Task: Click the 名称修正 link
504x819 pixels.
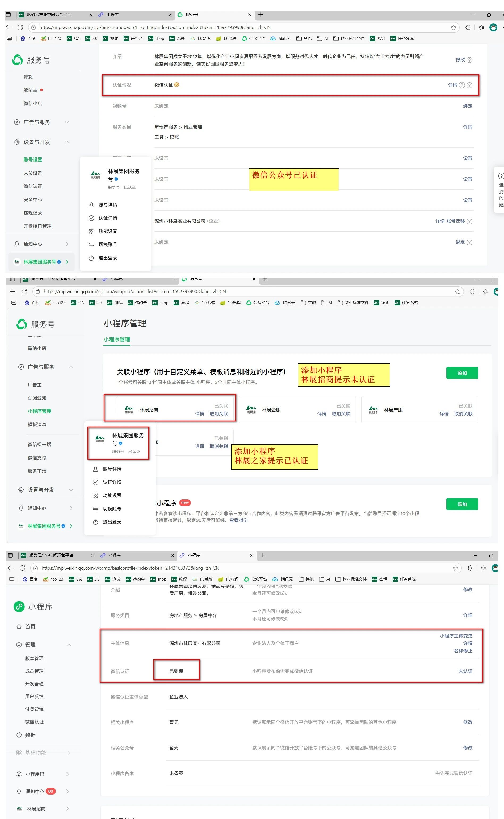Action: coord(463,651)
